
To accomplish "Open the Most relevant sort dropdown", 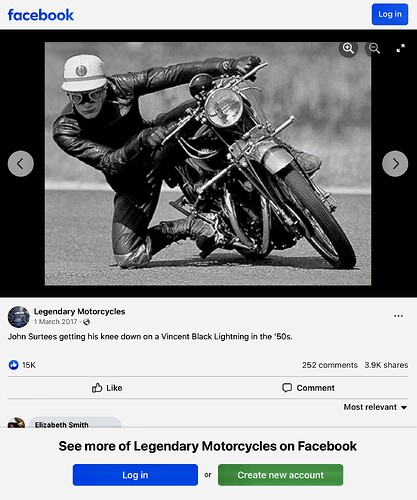I will point(375,407).
